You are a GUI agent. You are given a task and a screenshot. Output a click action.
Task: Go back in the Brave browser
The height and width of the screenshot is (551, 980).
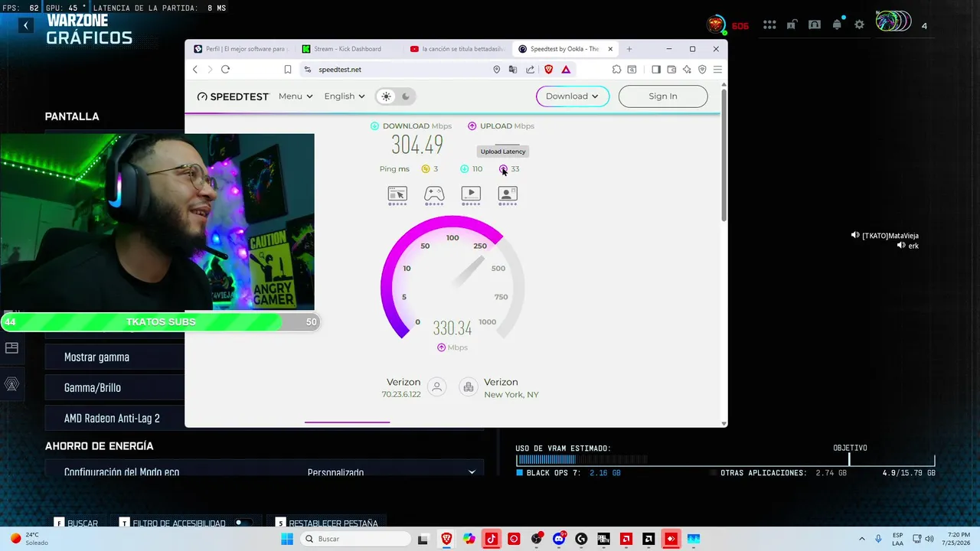click(195, 70)
